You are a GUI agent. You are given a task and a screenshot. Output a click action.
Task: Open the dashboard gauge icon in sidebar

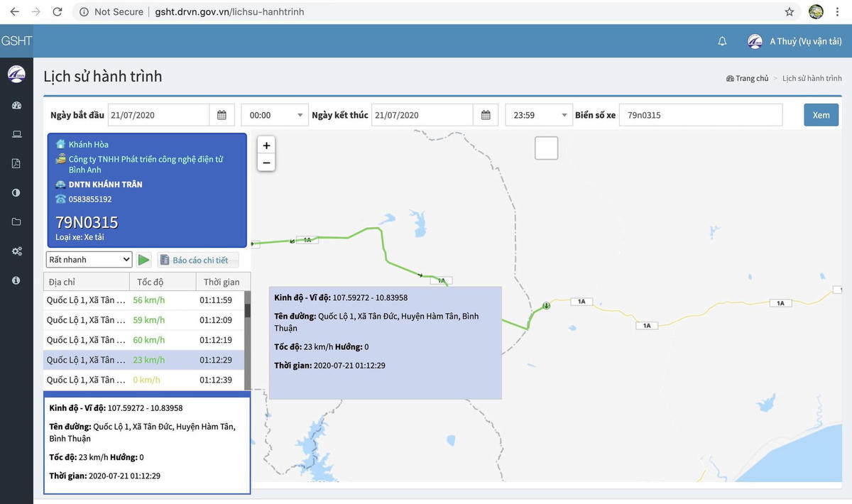[x=16, y=106]
